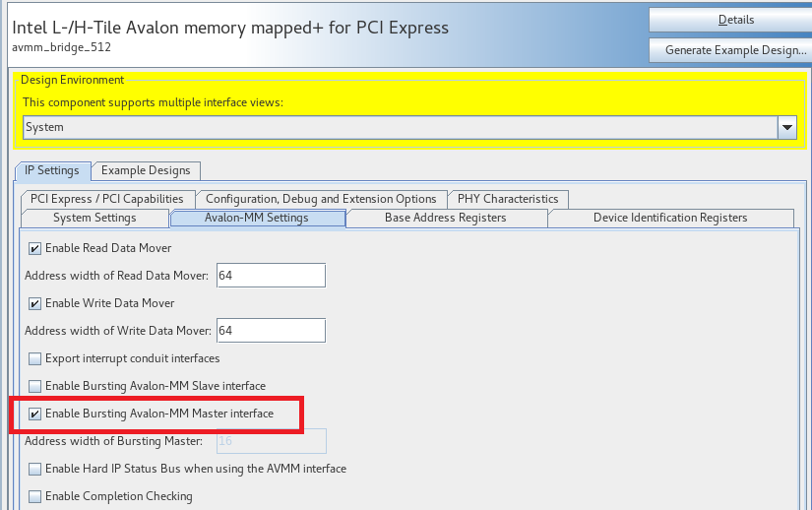The image size is (812, 510).
Task: Click 'This component supports multiple interface views' label
Action: pyautogui.click(x=153, y=102)
